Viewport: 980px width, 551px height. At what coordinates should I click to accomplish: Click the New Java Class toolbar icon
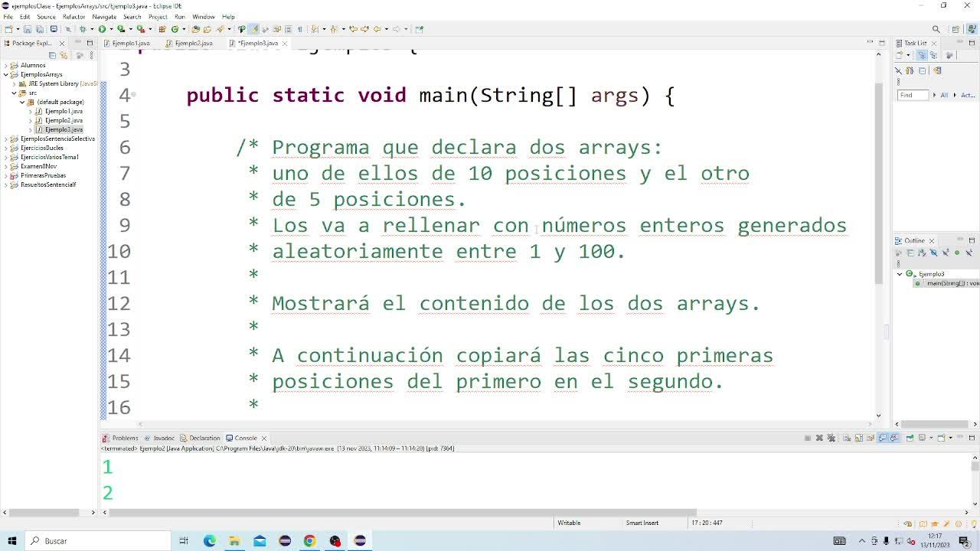[175, 29]
